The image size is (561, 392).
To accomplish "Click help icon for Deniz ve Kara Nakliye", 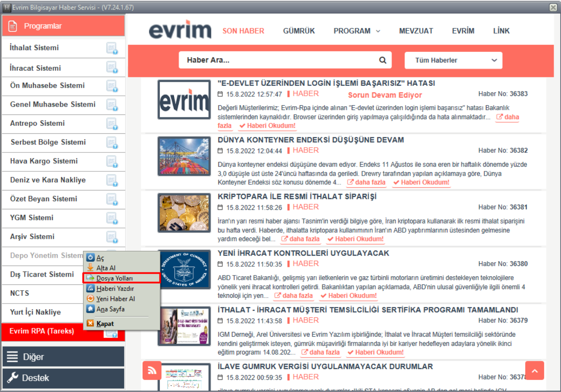I will pyautogui.click(x=112, y=180).
